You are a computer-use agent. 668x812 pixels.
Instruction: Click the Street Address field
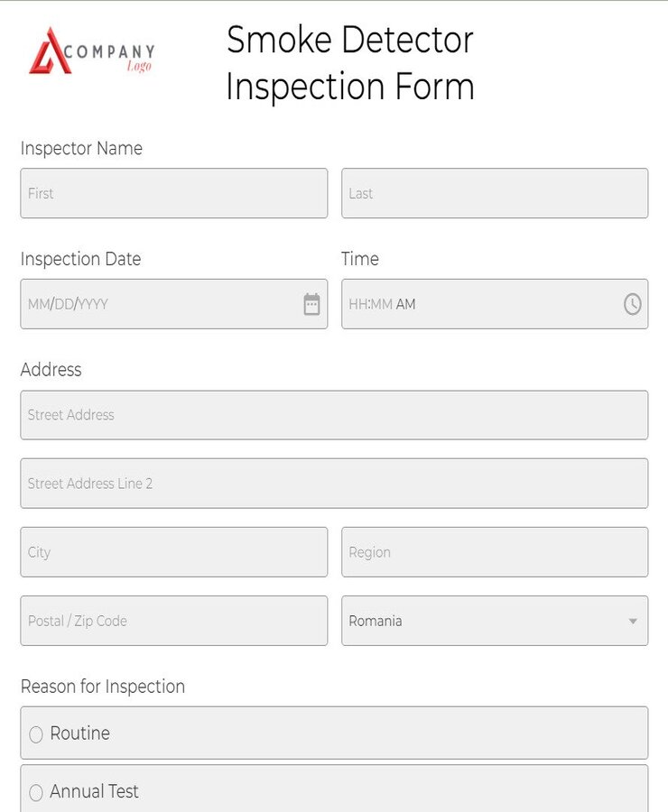point(334,415)
